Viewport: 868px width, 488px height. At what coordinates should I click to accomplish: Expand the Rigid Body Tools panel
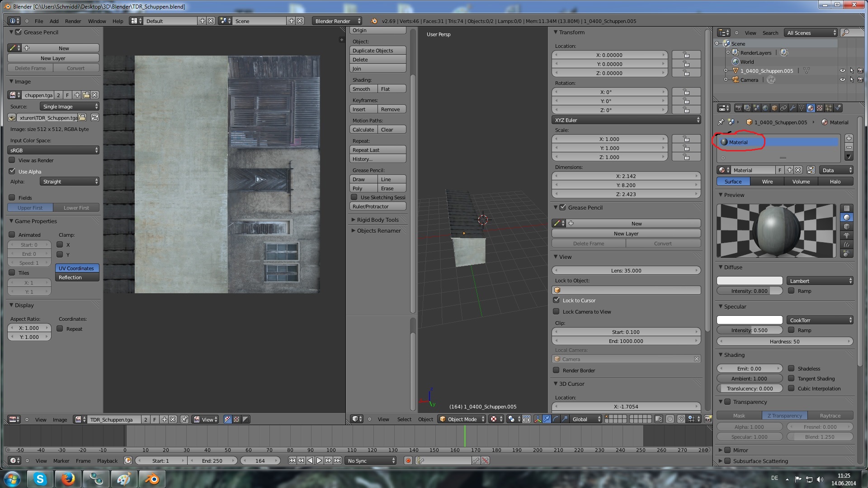(x=377, y=220)
